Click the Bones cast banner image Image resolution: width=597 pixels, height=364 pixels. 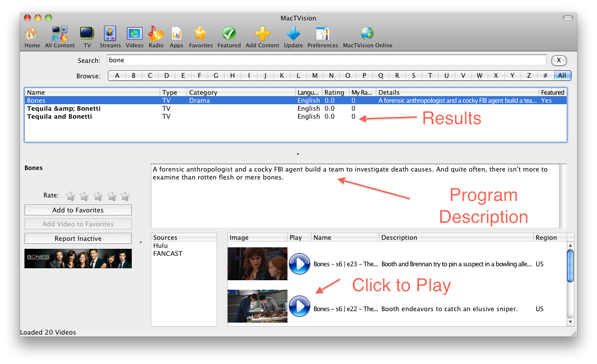tap(78, 259)
